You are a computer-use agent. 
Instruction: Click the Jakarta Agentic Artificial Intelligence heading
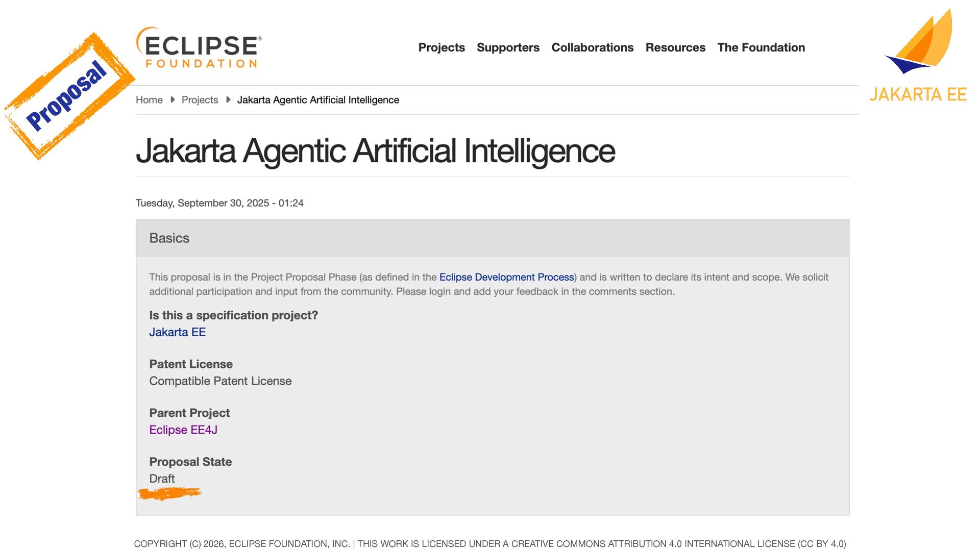[x=375, y=151]
